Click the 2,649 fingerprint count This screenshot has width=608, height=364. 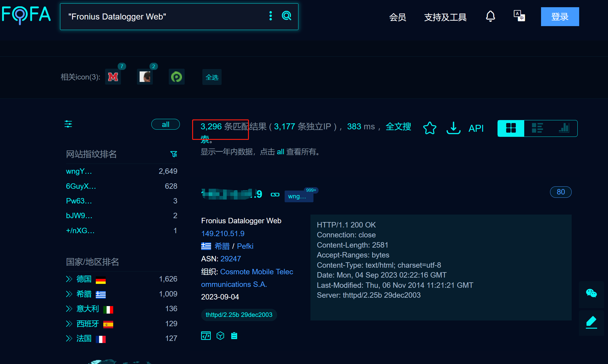tap(168, 171)
